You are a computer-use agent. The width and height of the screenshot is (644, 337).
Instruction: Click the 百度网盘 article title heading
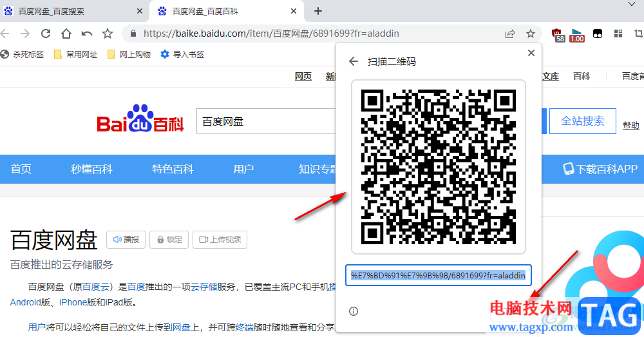pos(54,240)
